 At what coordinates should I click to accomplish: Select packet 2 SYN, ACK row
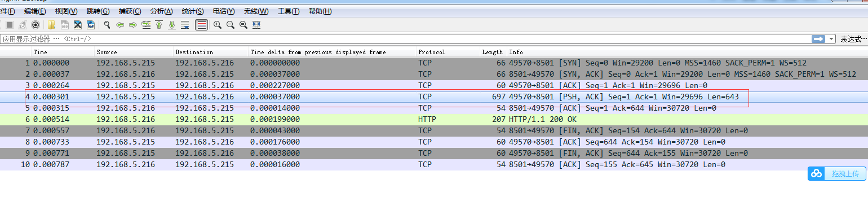pyautogui.click(x=434, y=74)
